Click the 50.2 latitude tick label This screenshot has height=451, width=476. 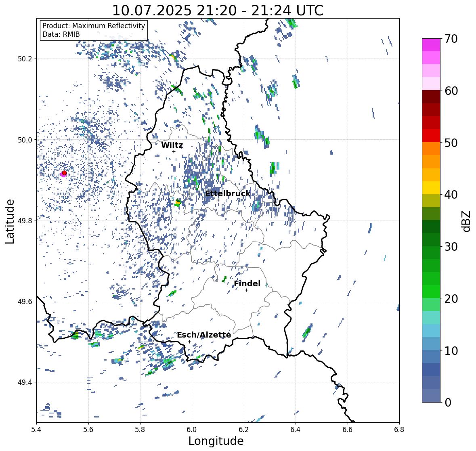coord(25,59)
